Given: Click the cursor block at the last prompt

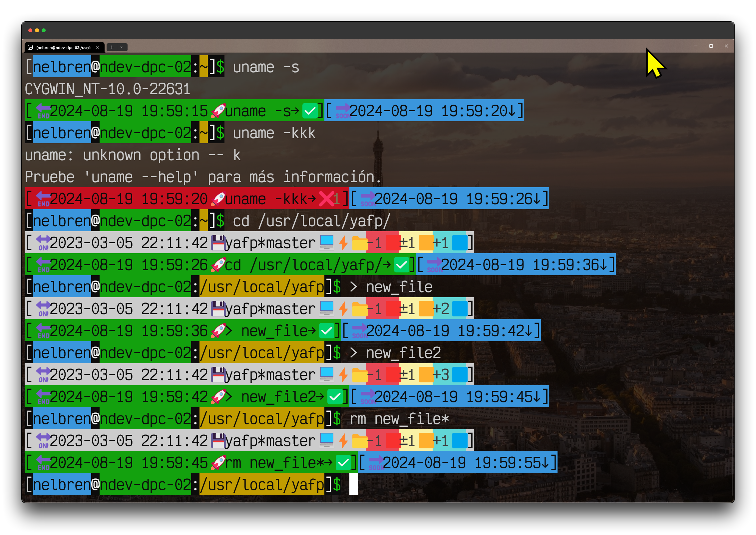Looking at the screenshot, I should [353, 484].
